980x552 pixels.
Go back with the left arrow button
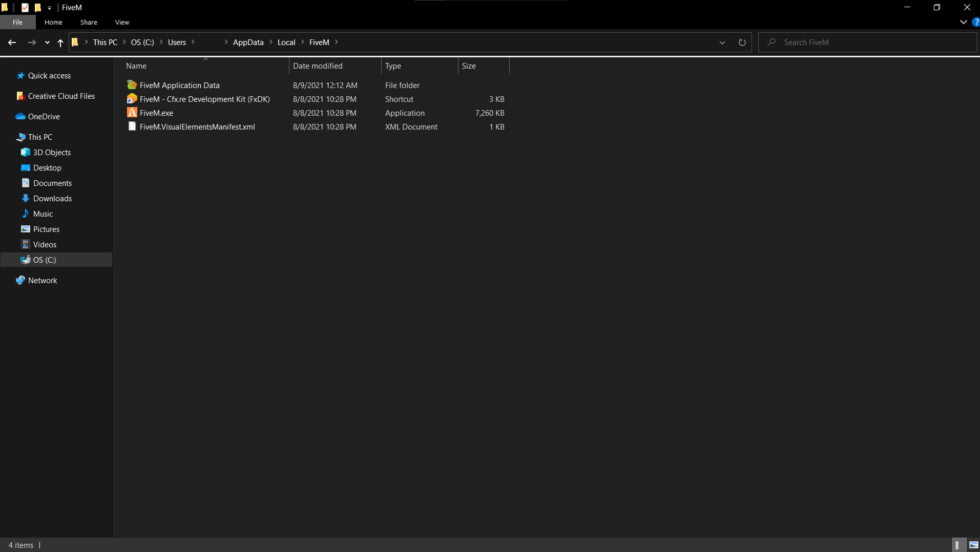click(x=12, y=43)
